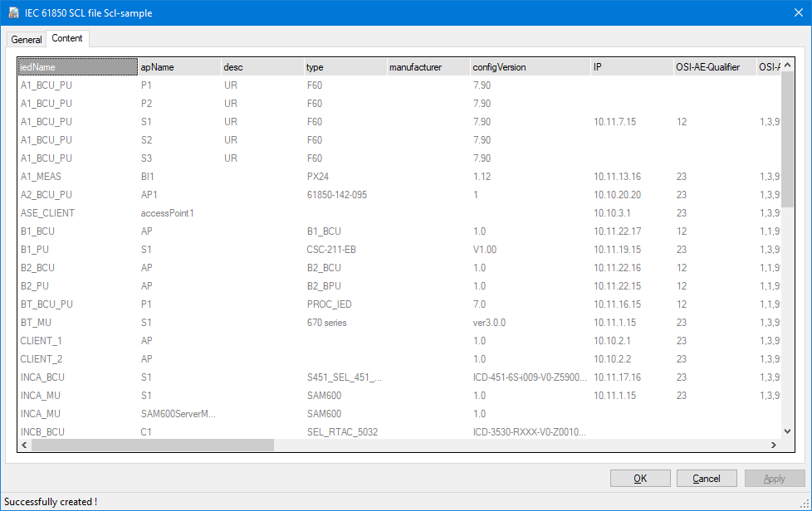812x511 pixels.
Task: Click the Cancel button
Action: tap(707, 479)
